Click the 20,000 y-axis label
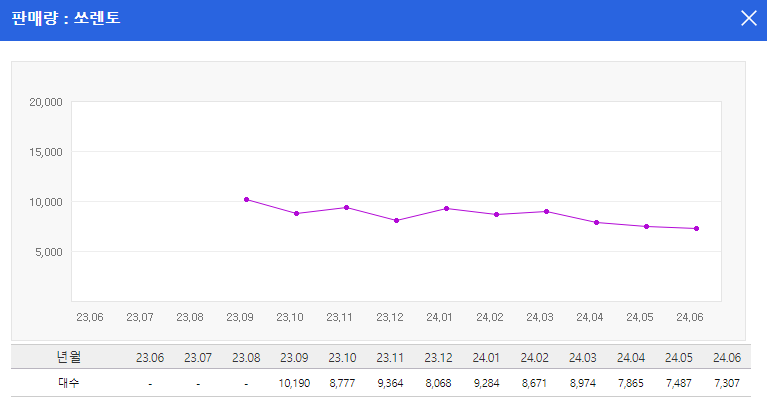 click(x=46, y=102)
